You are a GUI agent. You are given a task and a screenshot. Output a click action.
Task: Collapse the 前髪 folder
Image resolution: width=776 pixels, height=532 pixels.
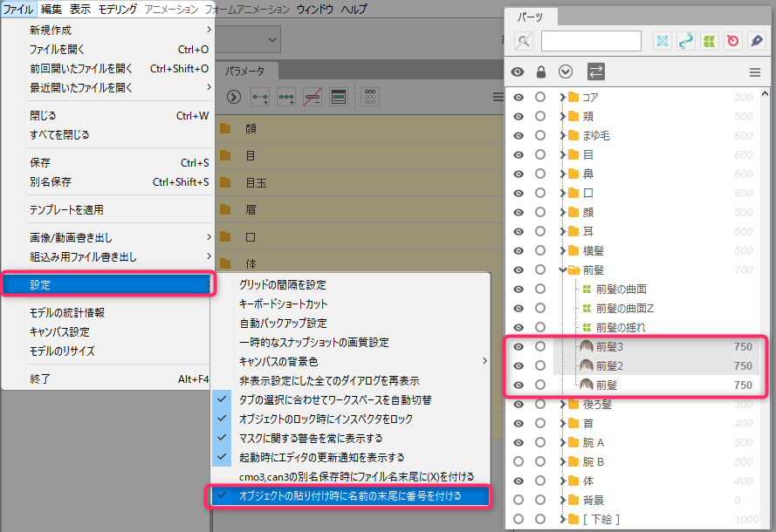(x=562, y=270)
